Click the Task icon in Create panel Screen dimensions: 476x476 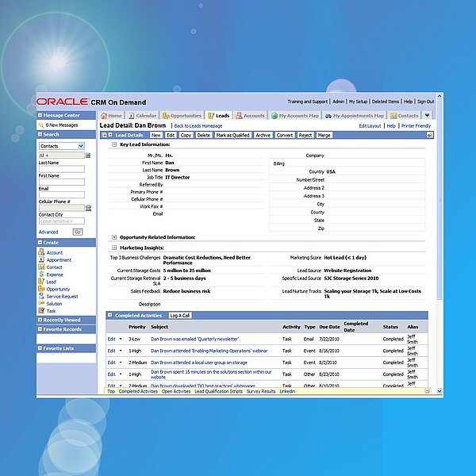click(x=40, y=311)
